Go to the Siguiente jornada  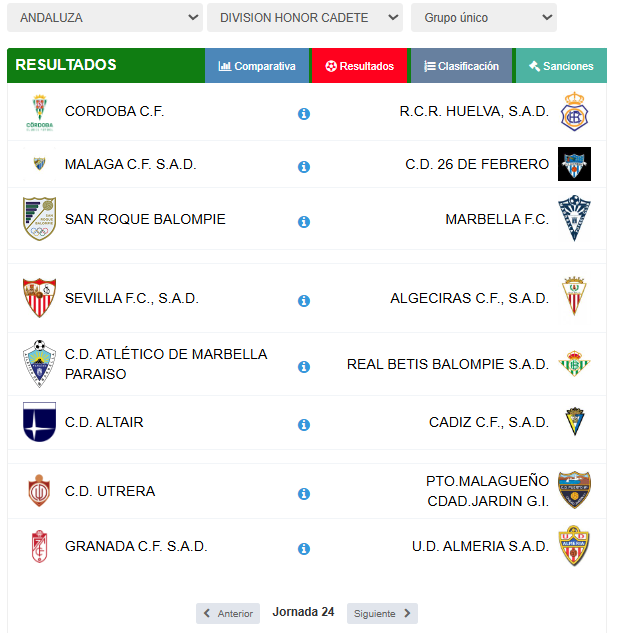382,614
